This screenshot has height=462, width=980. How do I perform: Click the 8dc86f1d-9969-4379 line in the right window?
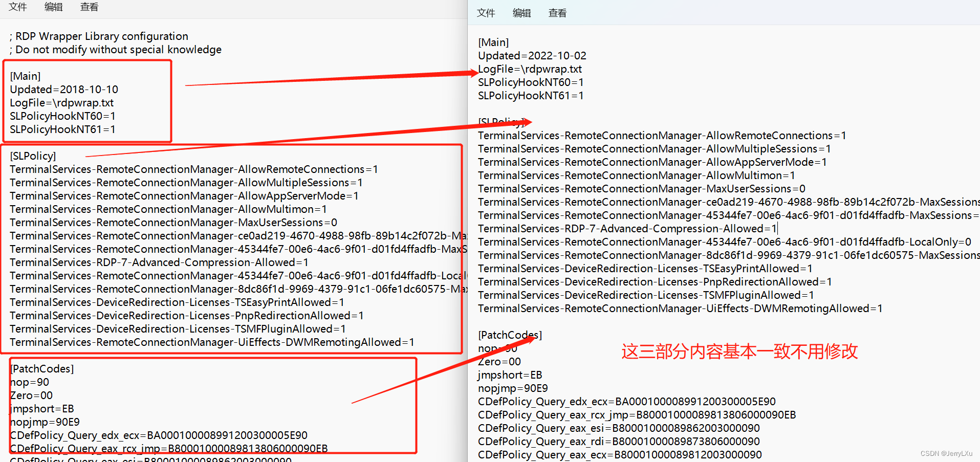click(729, 255)
